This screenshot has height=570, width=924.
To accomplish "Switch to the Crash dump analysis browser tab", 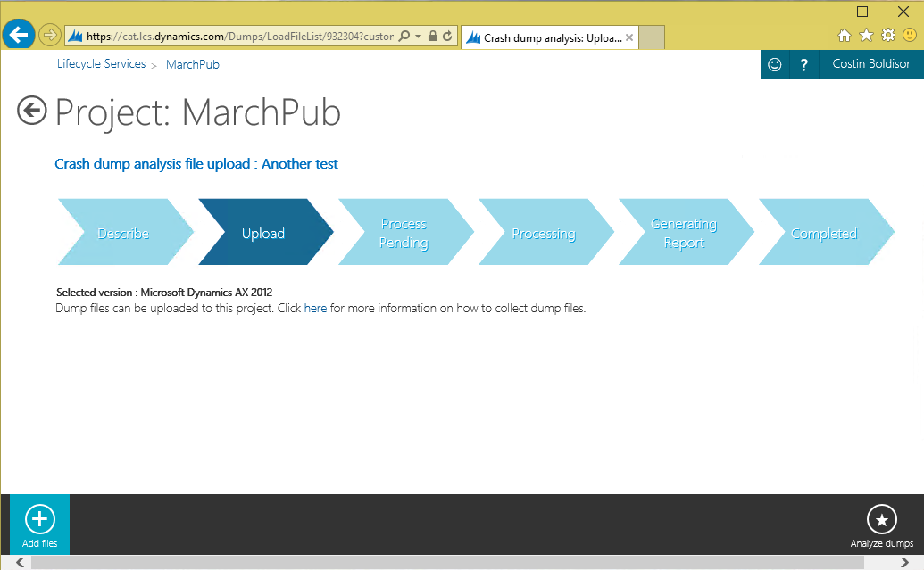I will click(x=545, y=37).
